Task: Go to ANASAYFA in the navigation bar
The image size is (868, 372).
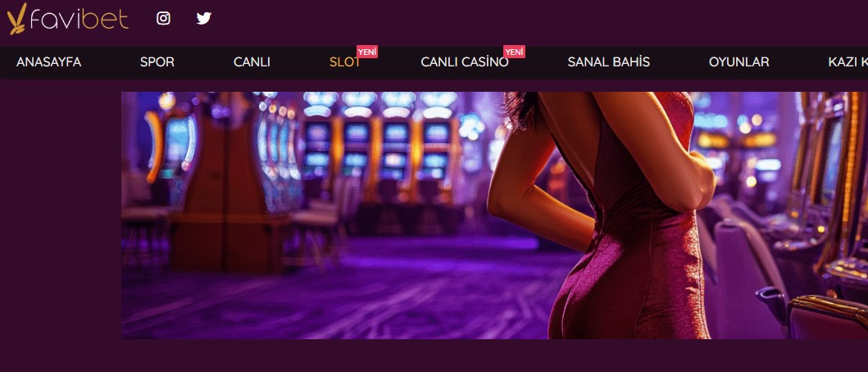Action: (x=48, y=62)
